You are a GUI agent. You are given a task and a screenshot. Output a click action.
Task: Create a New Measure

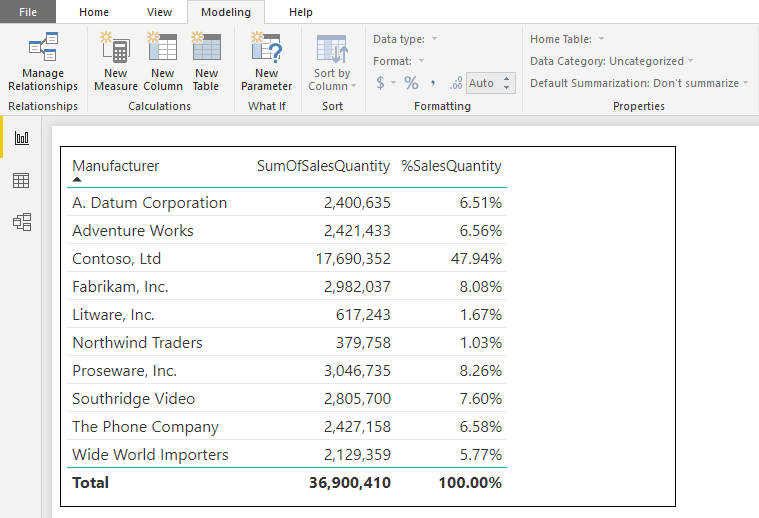tap(116, 62)
